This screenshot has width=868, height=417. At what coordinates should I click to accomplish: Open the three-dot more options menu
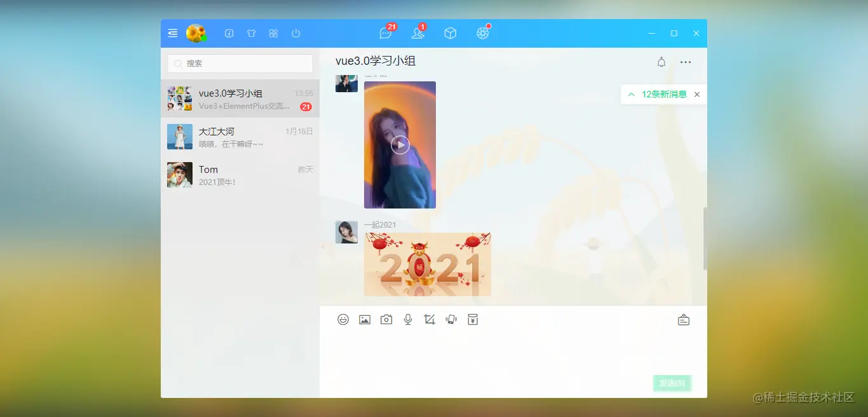pyautogui.click(x=686, y=62)
